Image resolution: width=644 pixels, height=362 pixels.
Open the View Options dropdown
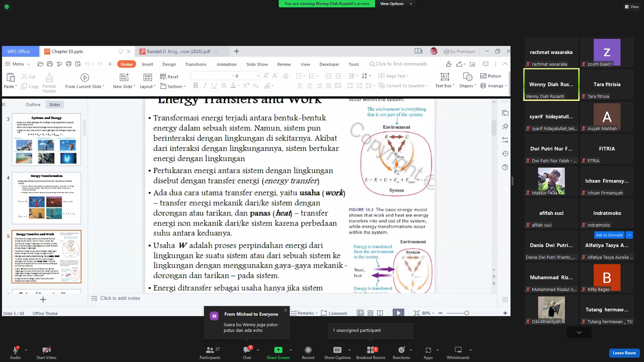coord(395,4)
